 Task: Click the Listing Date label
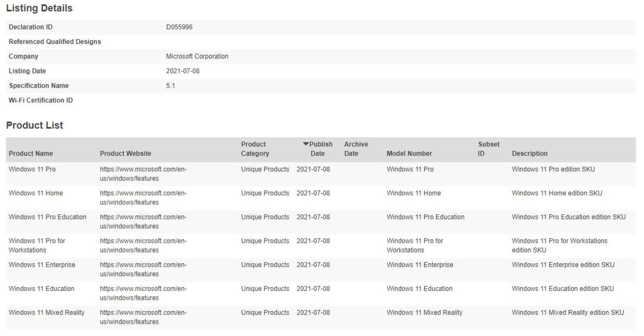click(x=27, y=71)
